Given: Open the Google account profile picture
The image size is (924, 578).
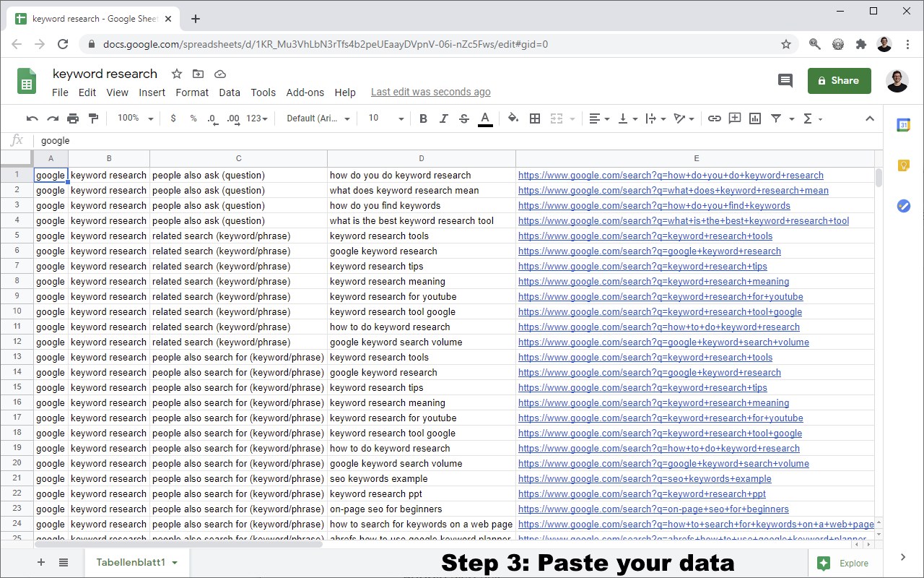Looking at the screenshot, I should [x=897, y=81].
